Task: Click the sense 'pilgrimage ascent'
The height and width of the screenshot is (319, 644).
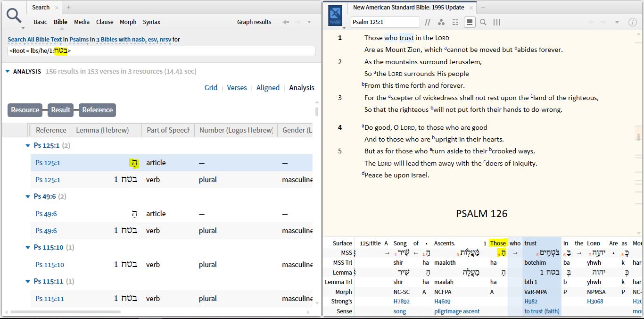Action: coord(457,311)
